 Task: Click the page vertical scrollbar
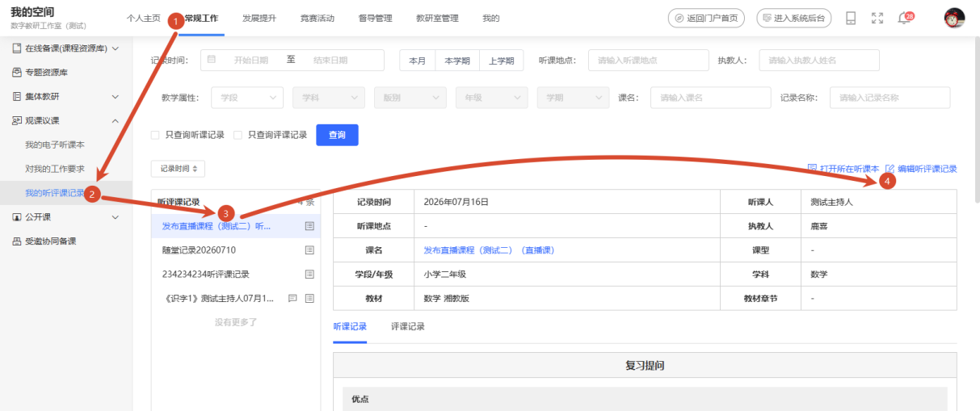976,121
